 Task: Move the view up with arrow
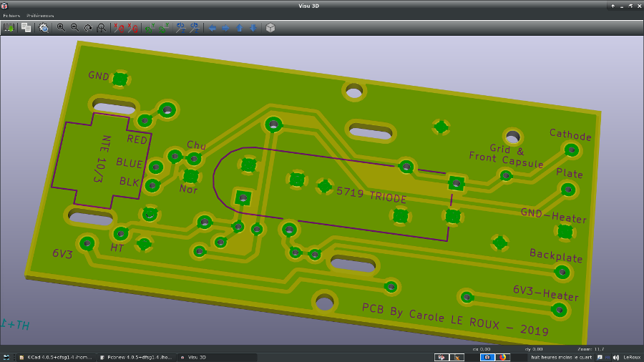[239, 28]
